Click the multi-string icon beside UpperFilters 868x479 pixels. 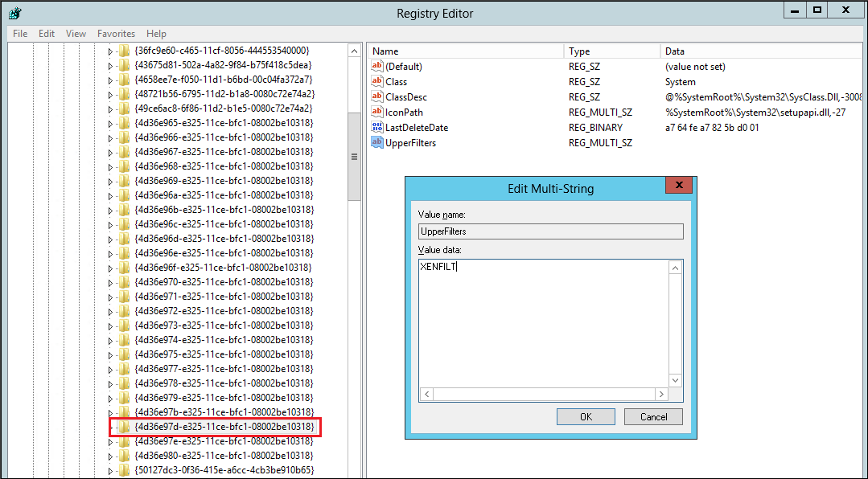[x=376, y=142]
